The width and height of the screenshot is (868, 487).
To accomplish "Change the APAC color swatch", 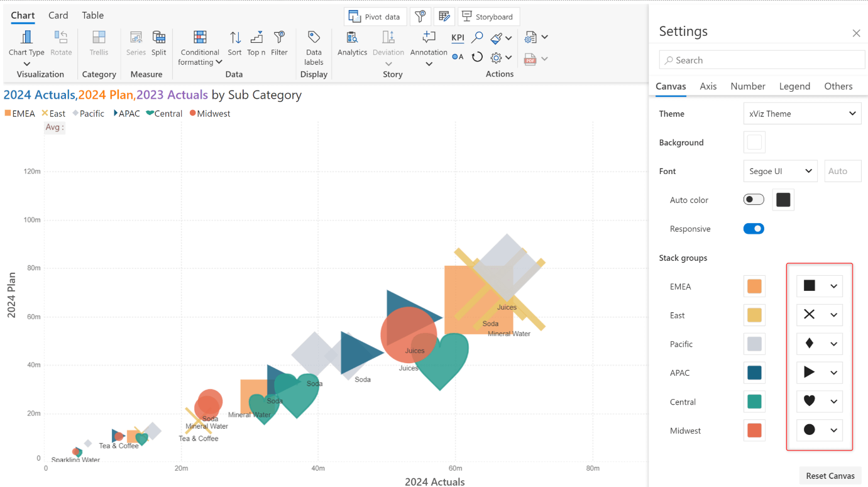I will pos(754,373).
